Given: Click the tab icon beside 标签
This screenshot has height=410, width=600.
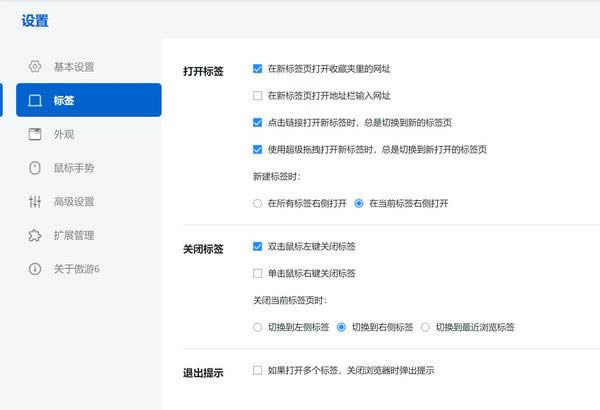Looking at the screenshot, I should (x=35, y=101).
